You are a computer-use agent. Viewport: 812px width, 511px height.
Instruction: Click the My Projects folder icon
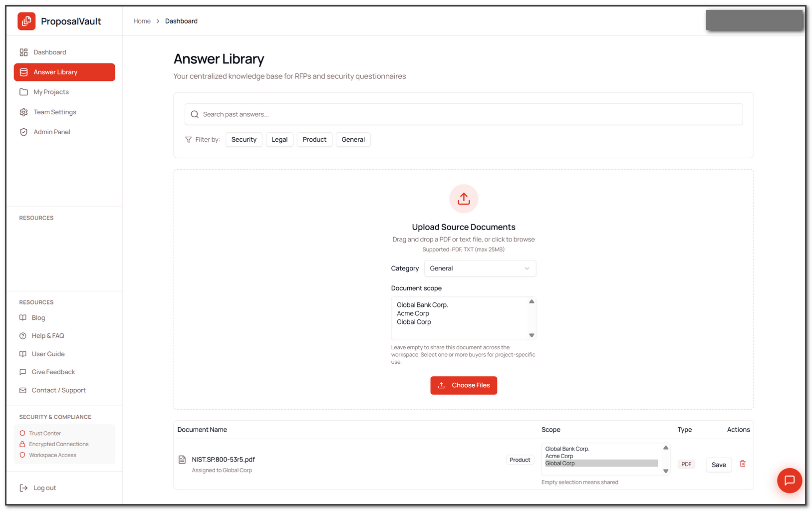pos(23,92)
